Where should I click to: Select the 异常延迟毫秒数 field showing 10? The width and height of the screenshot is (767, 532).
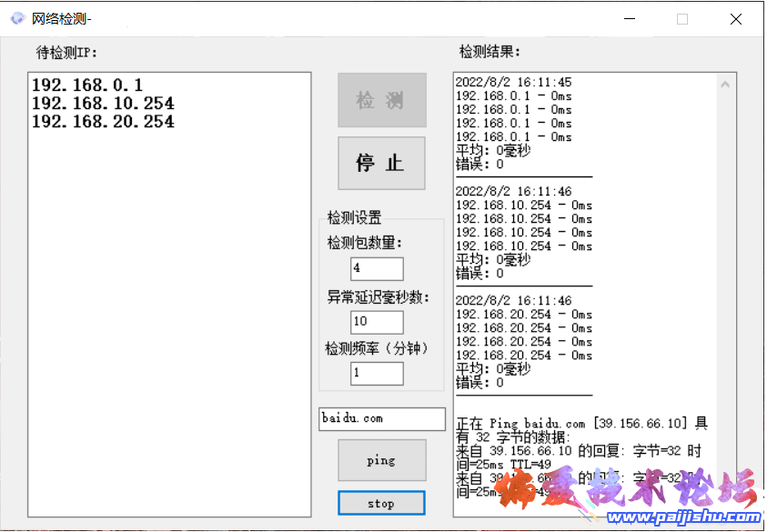tap(376, 322)
